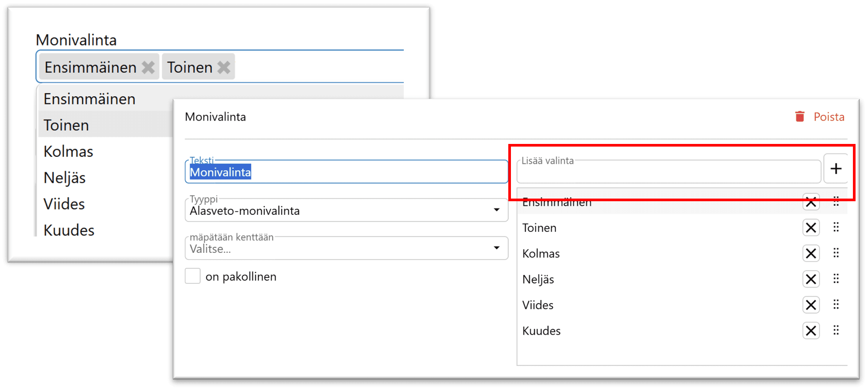Open the Tyyppi dropdown
868x390 pixels.
[x=346, y=210]
